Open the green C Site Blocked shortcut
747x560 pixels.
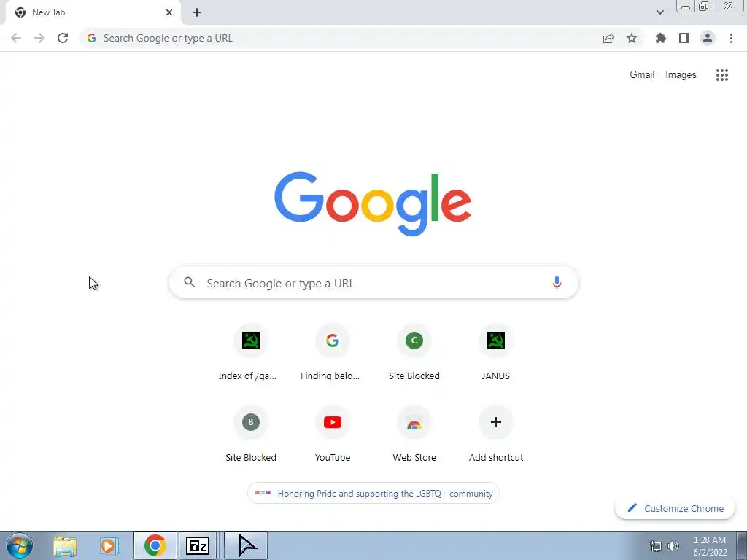[x=414, y=353]
